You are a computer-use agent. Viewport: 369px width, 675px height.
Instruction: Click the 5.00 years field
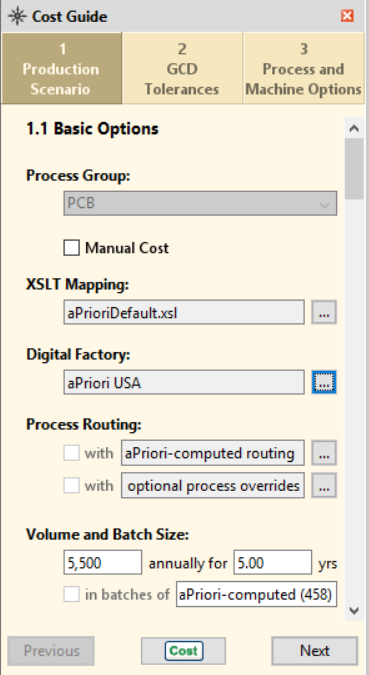(273, 563)
